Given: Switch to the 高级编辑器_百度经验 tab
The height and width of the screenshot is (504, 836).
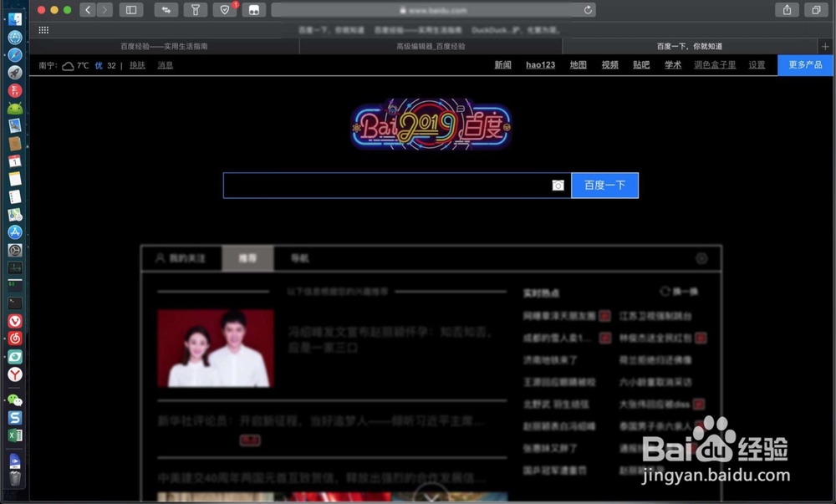Looking at the screenshot, I should [431, 46].
